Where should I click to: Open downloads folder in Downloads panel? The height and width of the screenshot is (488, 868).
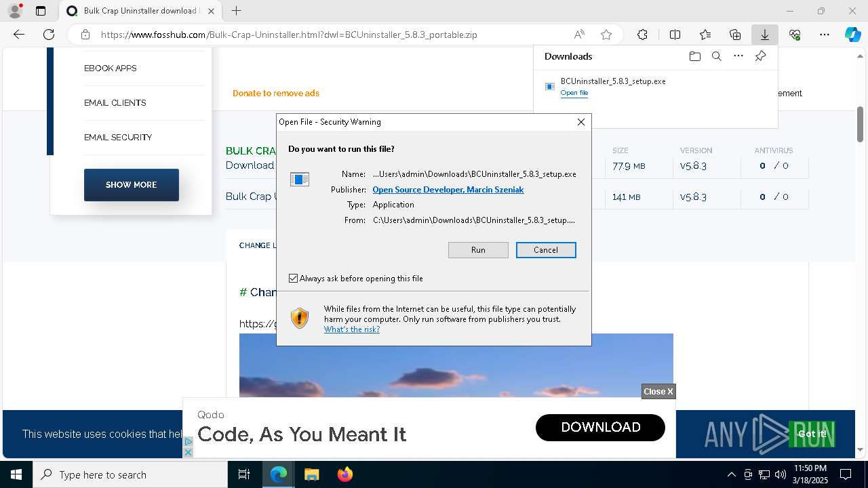click(x=694, y=56)
